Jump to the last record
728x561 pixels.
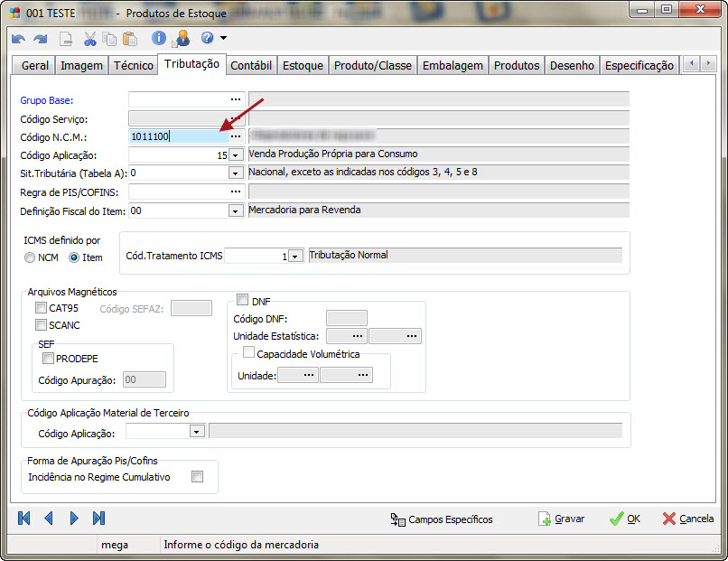point(98,519)
